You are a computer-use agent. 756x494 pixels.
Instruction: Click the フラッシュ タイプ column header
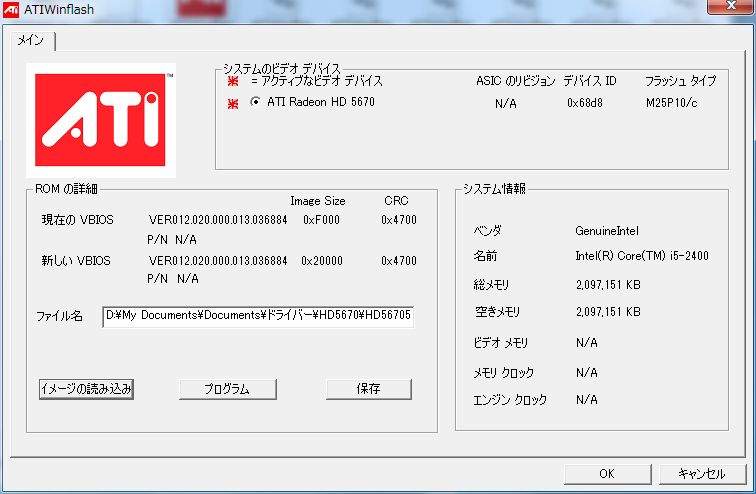point(681,81)
